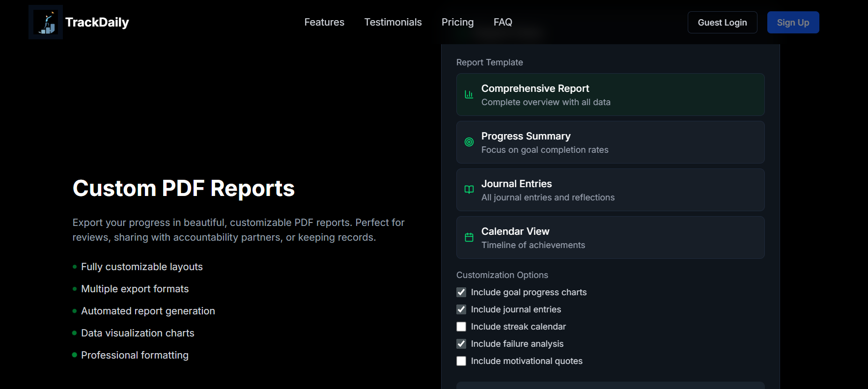Click 'Multiple export formats' bullet text
Viewport: 868px width, 389px height.
[x=135, y=289]
